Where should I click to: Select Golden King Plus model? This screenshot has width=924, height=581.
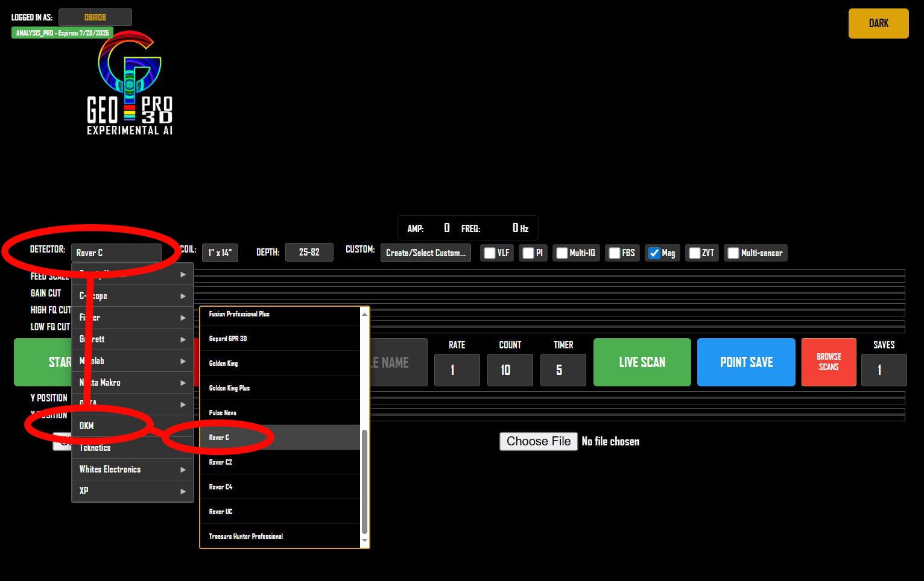coord(280,388)
